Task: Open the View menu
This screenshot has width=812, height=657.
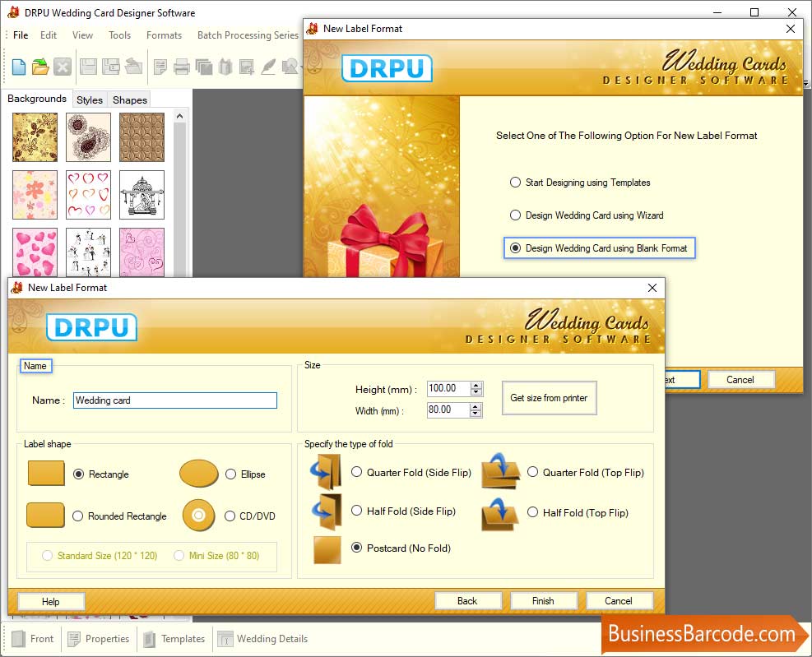Action: click(x=83, y=35)
